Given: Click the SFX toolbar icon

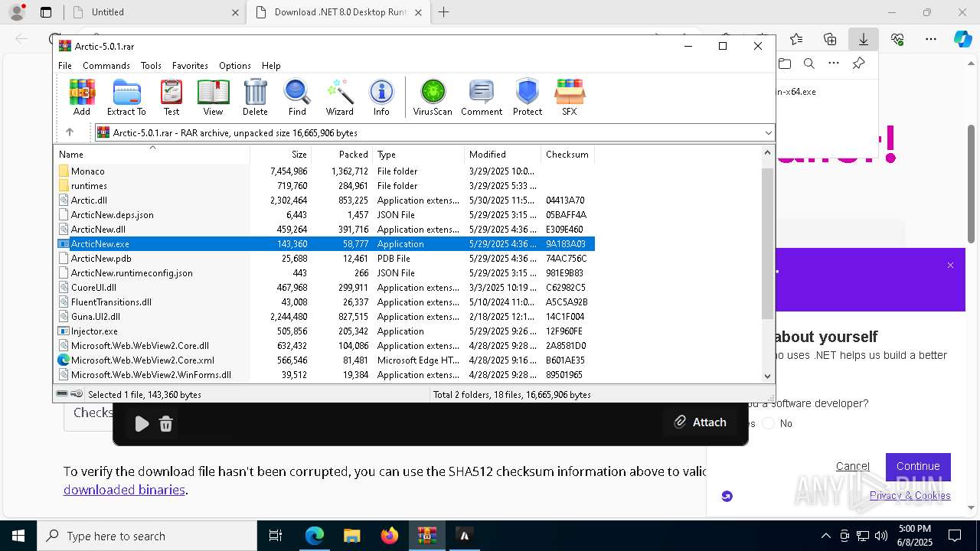Looking at the screenshot, I should 569,97.
